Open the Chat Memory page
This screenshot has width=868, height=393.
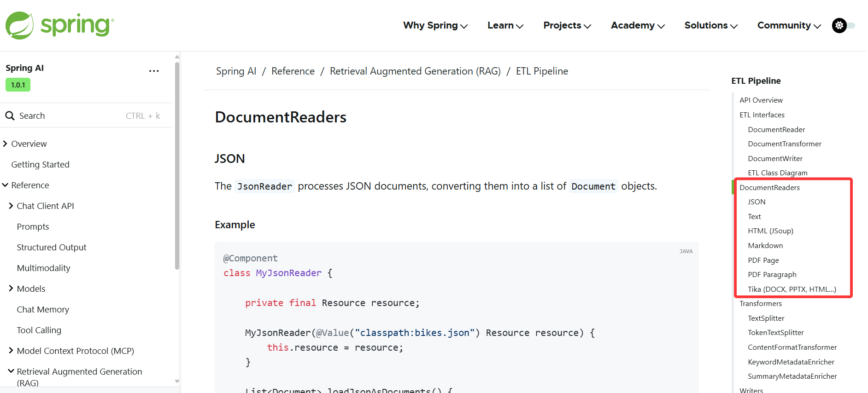click(x=43, y=309)
